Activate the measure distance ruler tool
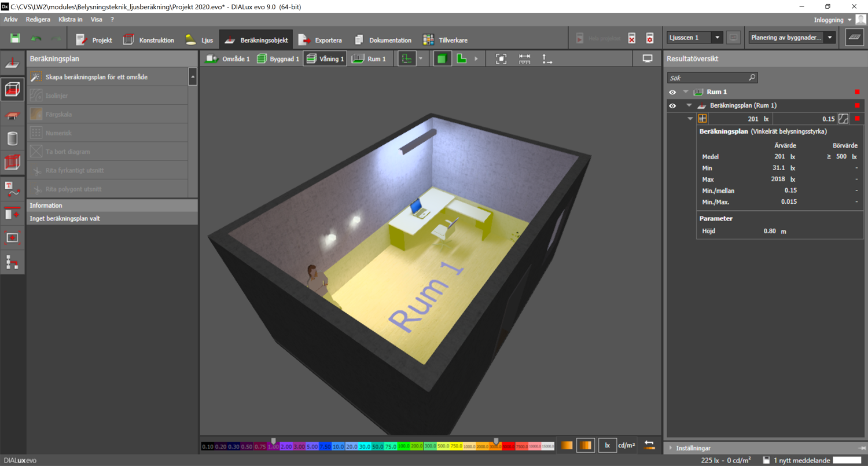This screenshot has width=868, height=466. coord(524,58)
